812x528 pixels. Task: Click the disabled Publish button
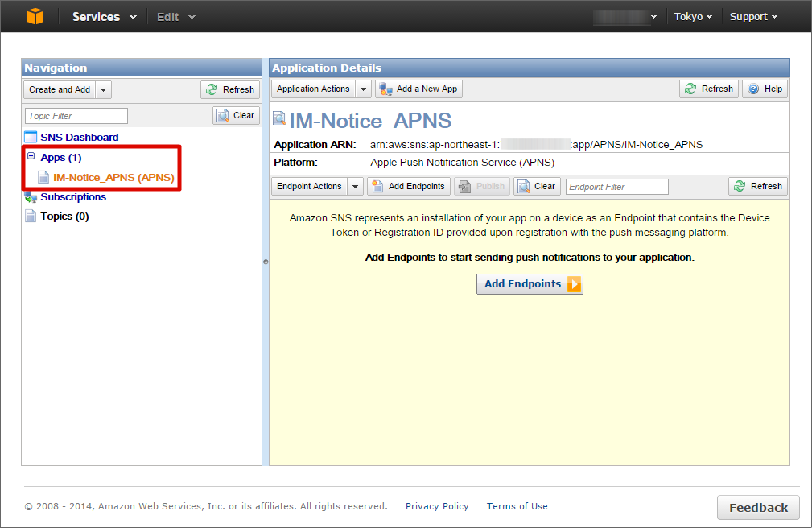[482, 187]
